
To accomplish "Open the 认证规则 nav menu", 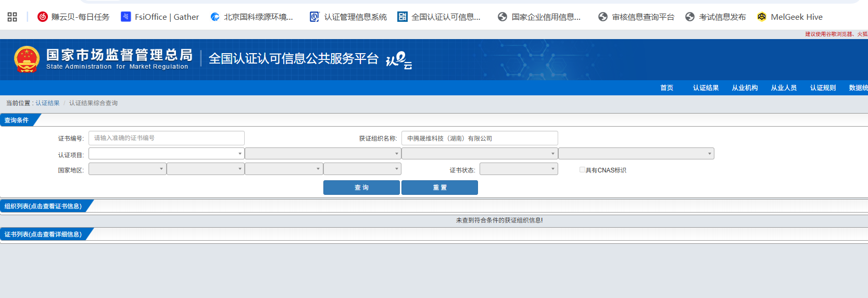I will [x=823, y=88].
